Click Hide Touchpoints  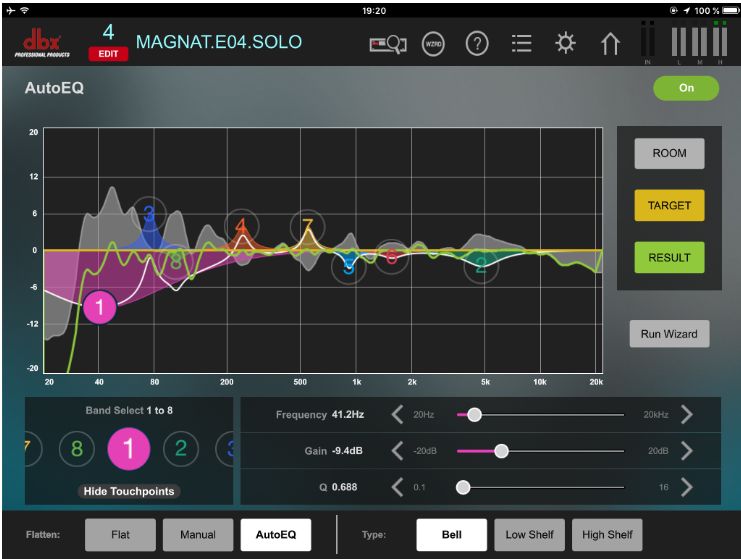(x=129, y=491)
